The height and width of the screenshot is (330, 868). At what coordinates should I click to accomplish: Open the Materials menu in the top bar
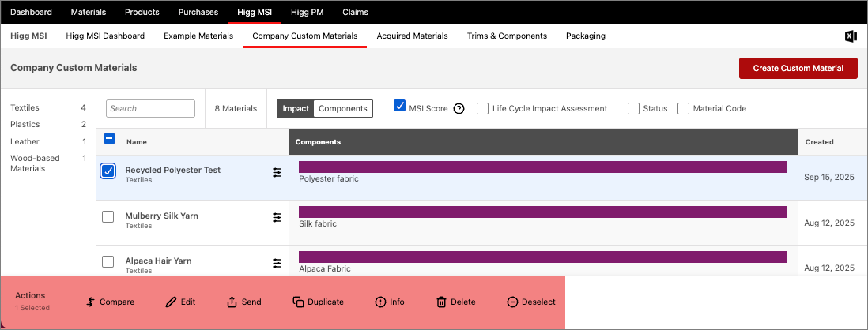coord(89,12)
